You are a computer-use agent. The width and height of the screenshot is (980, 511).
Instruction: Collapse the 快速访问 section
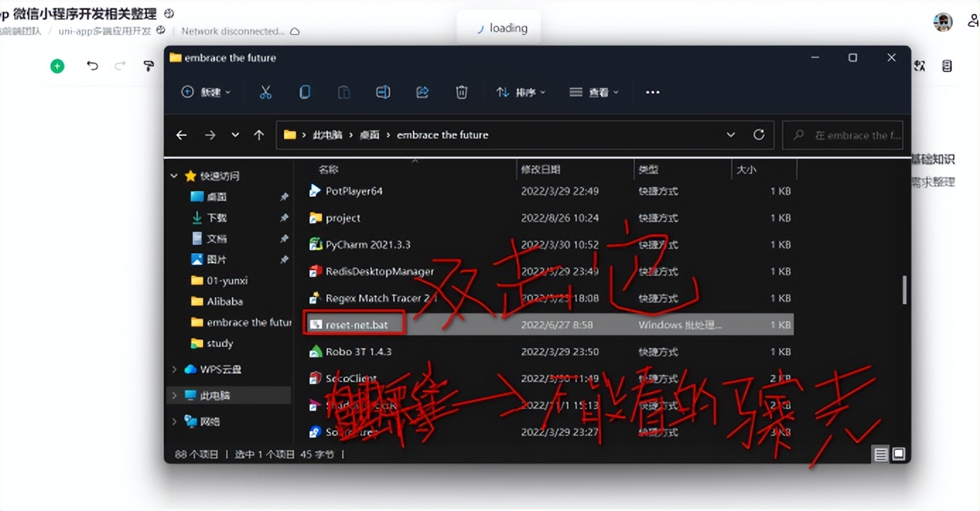pos(174,176)
